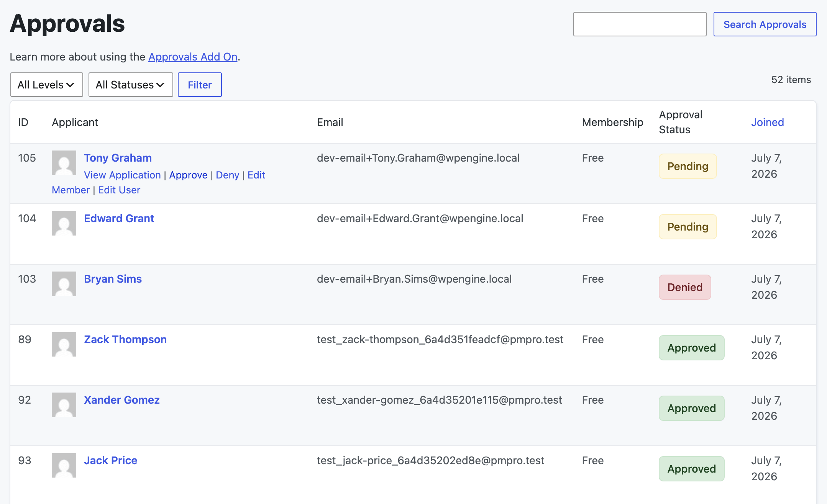Image resolution: width=827 pixels, height=504 pixels.
Task: Click the ID column header
Action: 23,122
